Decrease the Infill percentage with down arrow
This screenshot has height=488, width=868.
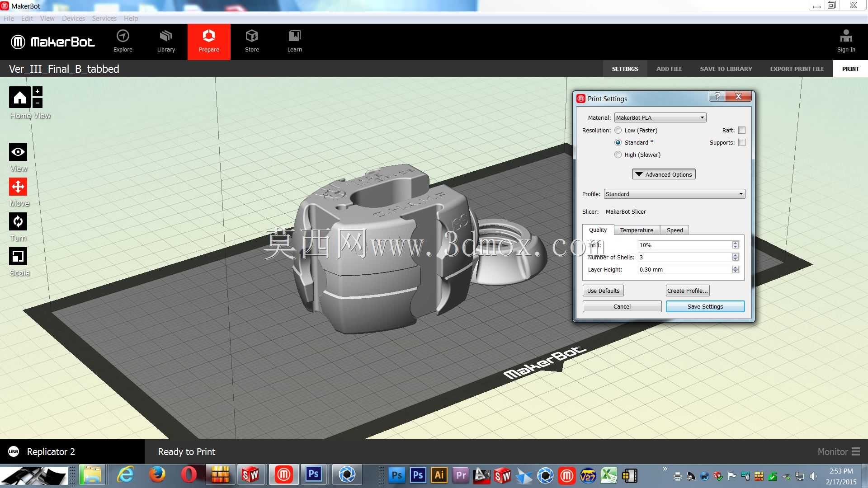coord(736,247)
